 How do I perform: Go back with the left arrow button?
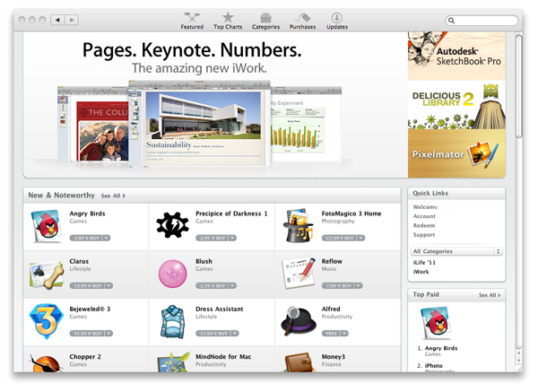[x=57, y=20]
